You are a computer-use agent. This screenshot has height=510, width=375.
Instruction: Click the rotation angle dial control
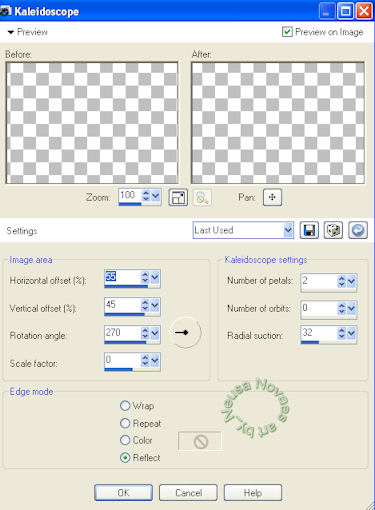coord(185,332)
